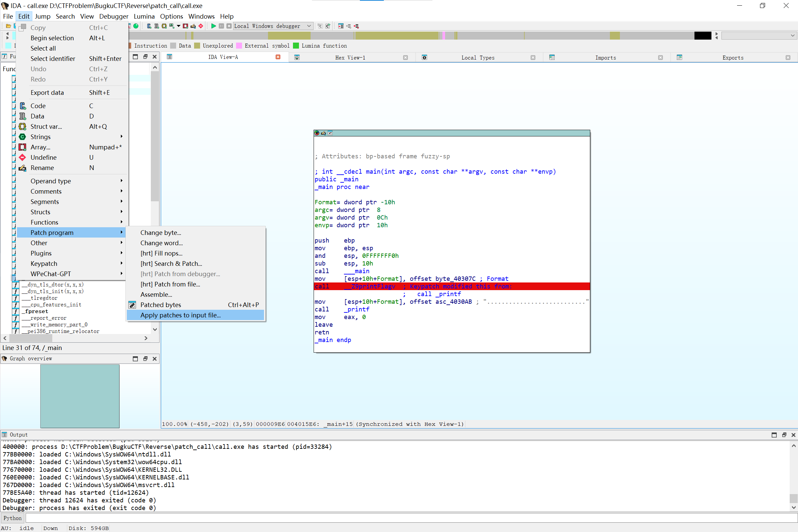798x532 pixels.
Task: Click the pencil edit icon on the graph node
Action: [323, 133]
